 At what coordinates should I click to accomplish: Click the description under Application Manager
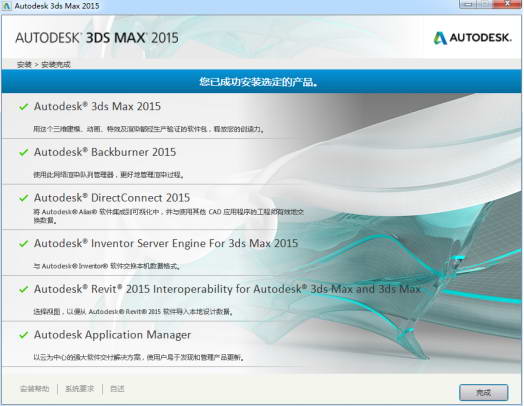click(139, 358)
